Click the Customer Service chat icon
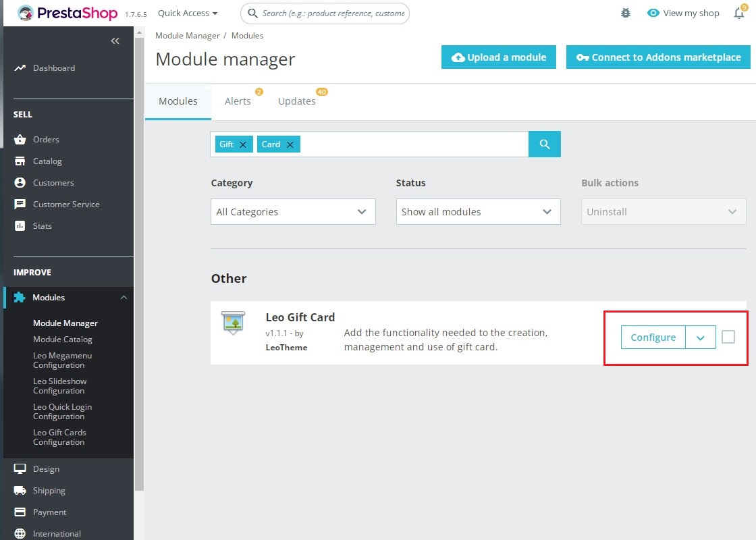 [x=20, y=204]
